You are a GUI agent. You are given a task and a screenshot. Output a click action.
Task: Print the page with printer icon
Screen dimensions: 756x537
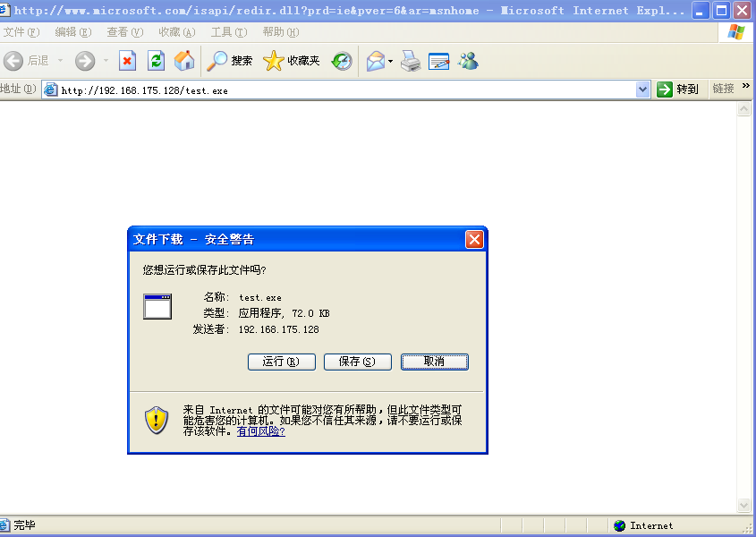[411, 61]
